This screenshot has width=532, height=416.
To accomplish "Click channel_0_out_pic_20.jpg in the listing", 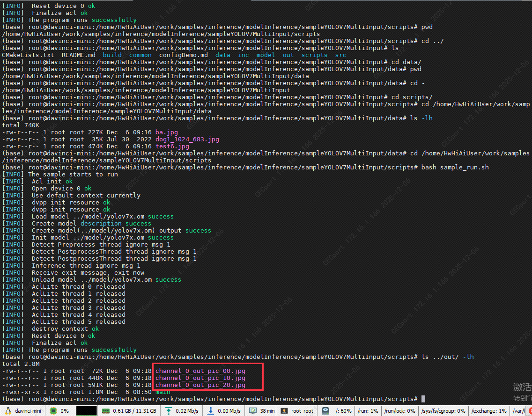I will pos(200,385).
